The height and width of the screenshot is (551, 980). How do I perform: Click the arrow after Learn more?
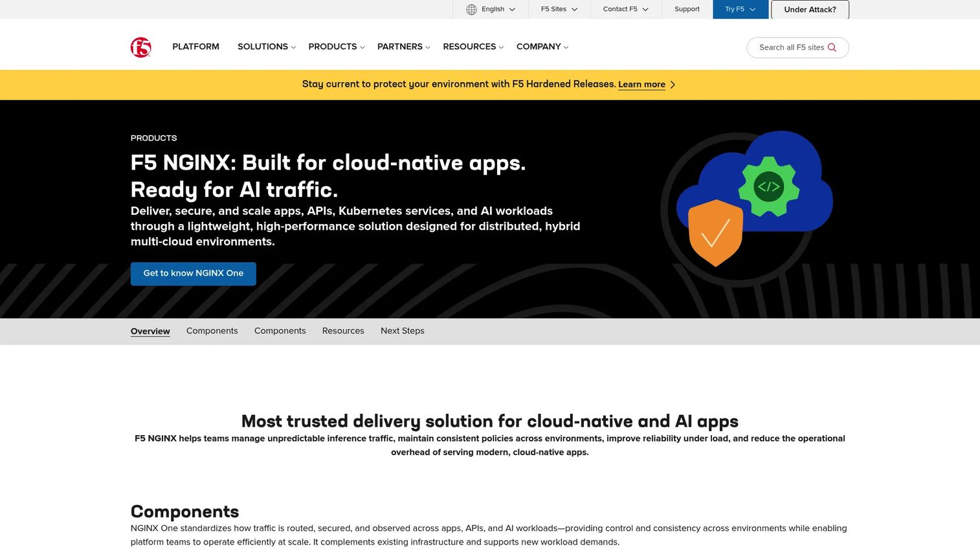pyautogui.click(x=673, y=85)
